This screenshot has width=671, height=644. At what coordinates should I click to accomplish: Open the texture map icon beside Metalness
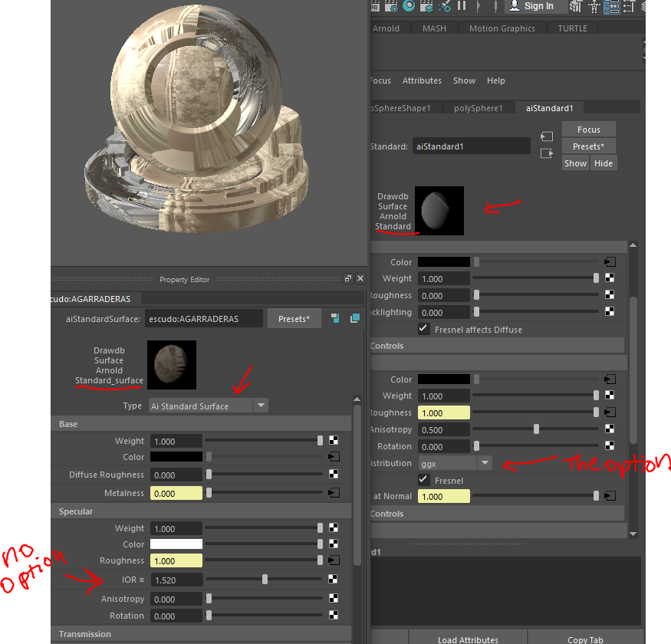333,493
